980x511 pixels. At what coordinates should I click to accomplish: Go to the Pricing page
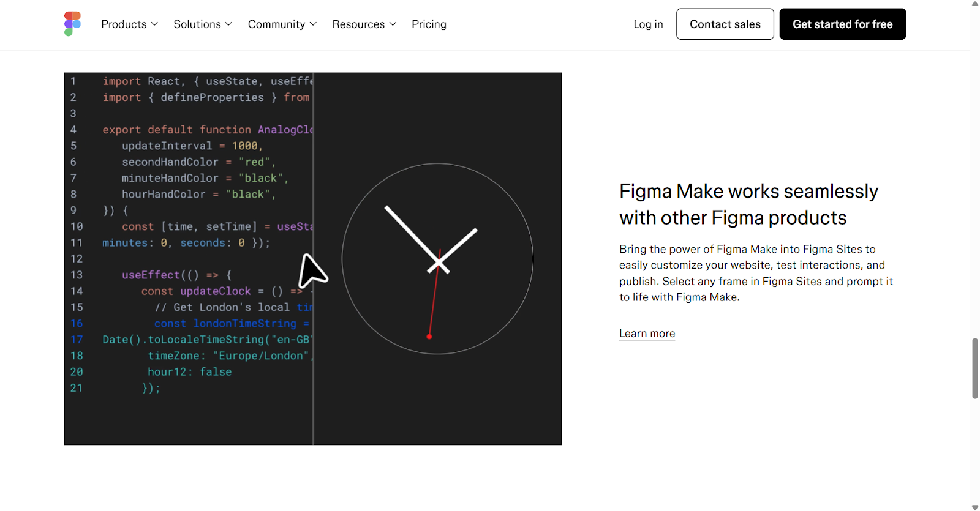[429, 24]
